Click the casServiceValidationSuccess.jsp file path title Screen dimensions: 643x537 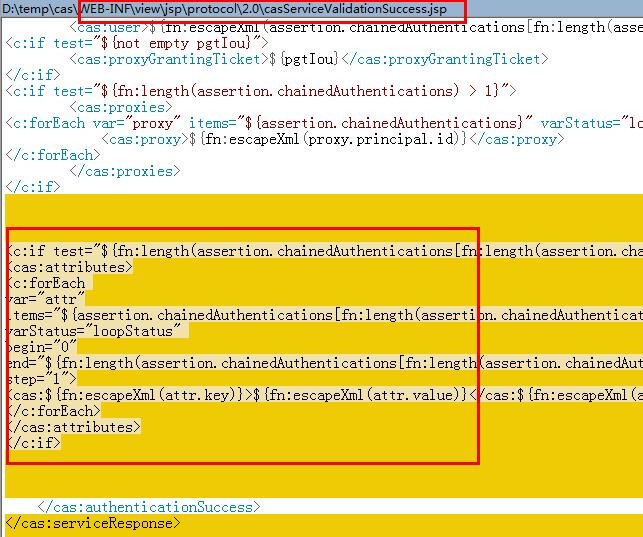coord(224,9)
